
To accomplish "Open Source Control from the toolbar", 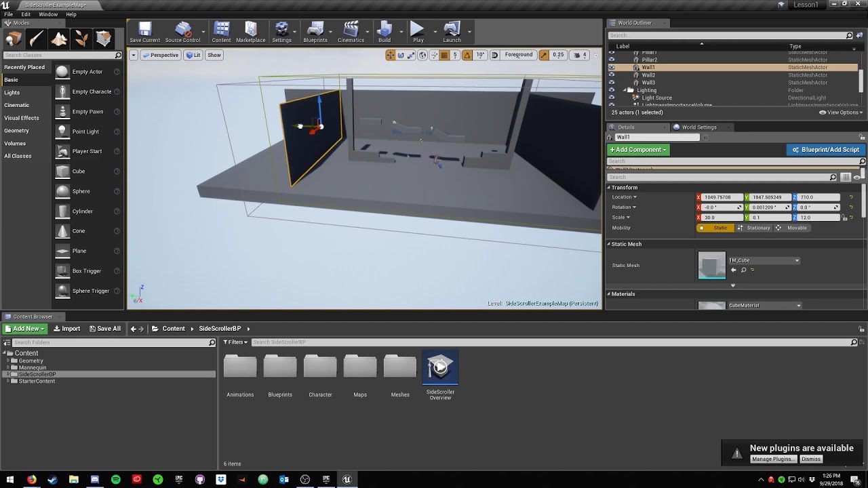I will [182, 32].
